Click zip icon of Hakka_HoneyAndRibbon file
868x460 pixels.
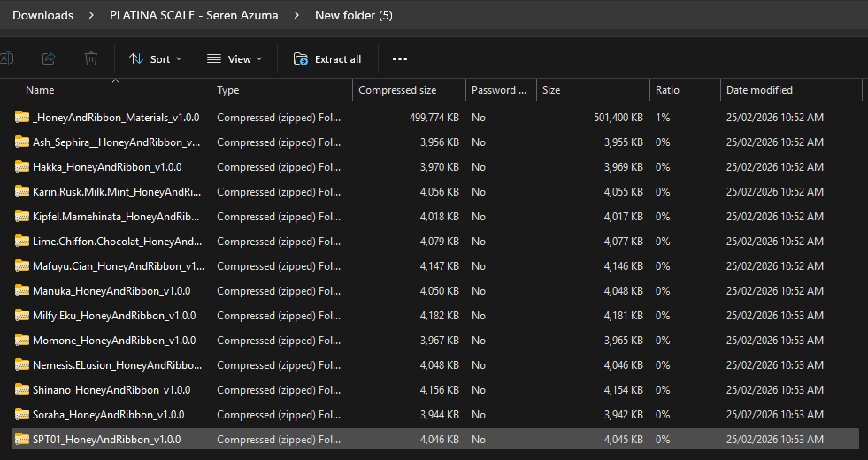point(22,166)
